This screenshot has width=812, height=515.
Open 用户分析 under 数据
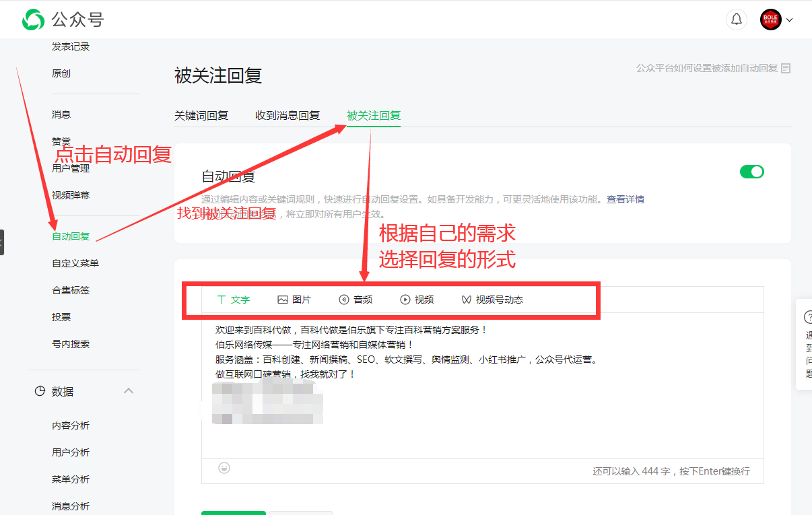click(x=71, y=452)
